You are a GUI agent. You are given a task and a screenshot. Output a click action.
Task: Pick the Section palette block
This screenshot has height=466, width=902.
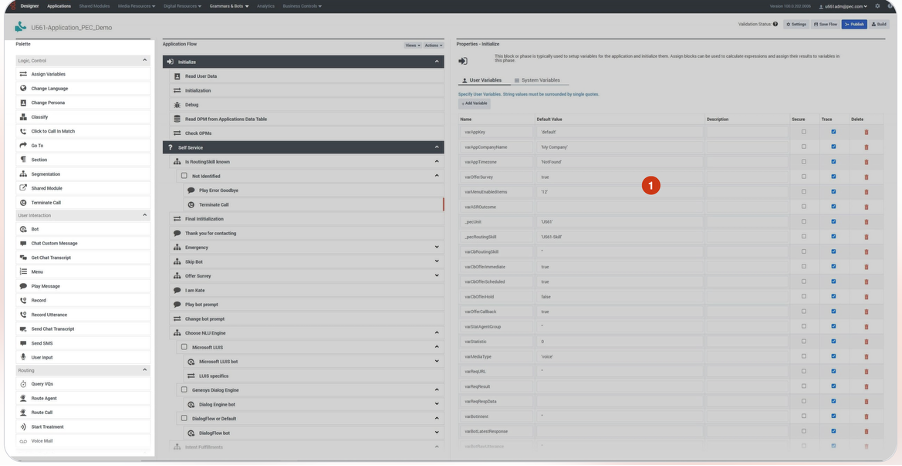(x=83, y=160)
